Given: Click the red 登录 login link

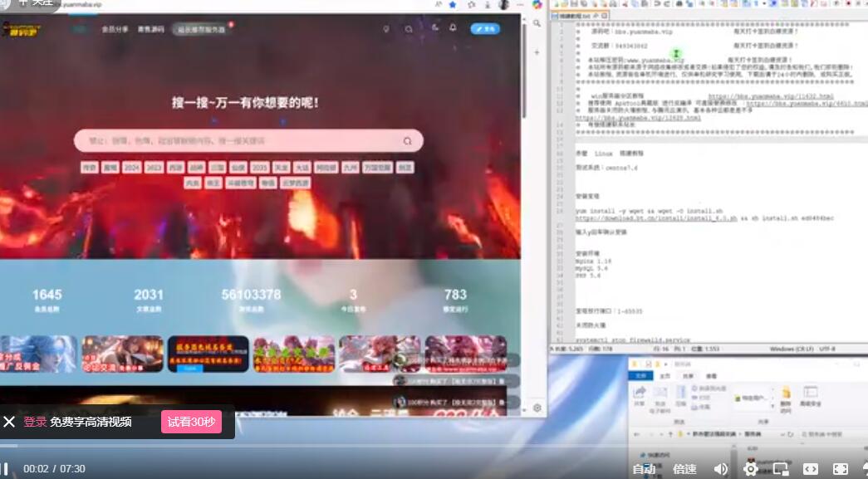Looking at the screenshot, I should coord(35,422).
